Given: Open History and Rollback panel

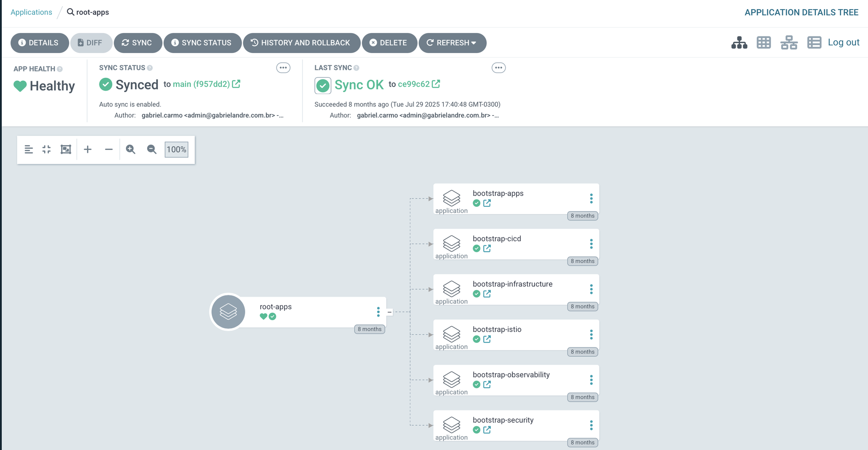Looking at the screenshot, I should pos(301,43).
